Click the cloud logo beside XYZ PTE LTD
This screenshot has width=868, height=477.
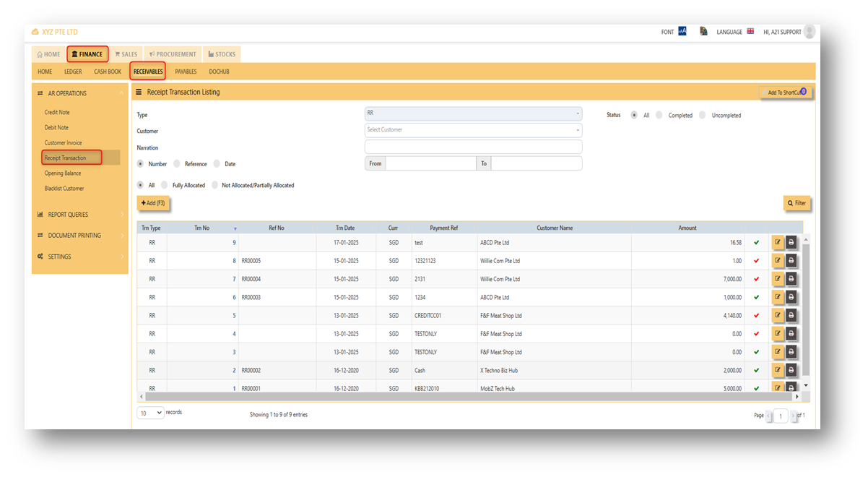(x=35, y=32)
